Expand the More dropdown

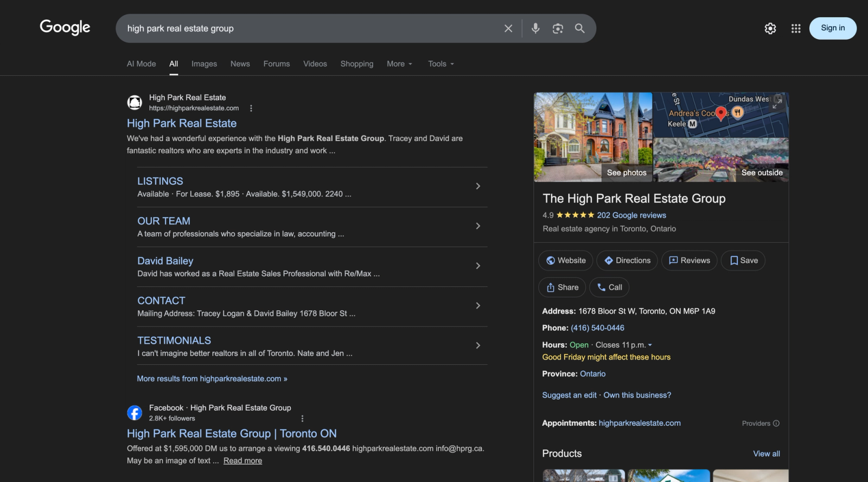pos(400,64)
